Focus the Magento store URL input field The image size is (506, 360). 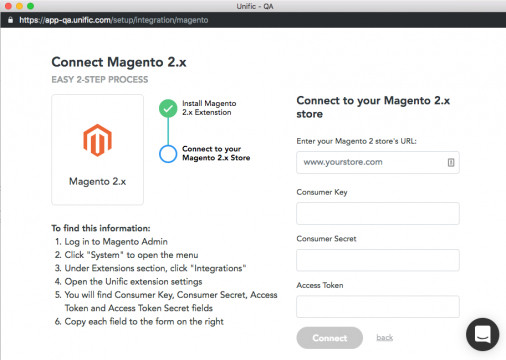378,162
